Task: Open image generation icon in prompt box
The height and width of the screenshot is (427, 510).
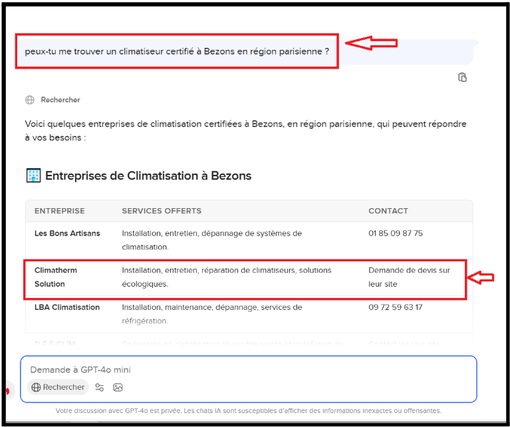Action: [x=118, y=387]
